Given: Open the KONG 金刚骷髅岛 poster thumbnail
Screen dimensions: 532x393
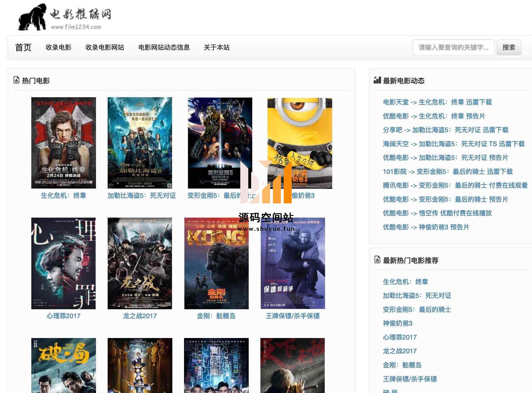Looking at the screenshot, I should point(216,263).
